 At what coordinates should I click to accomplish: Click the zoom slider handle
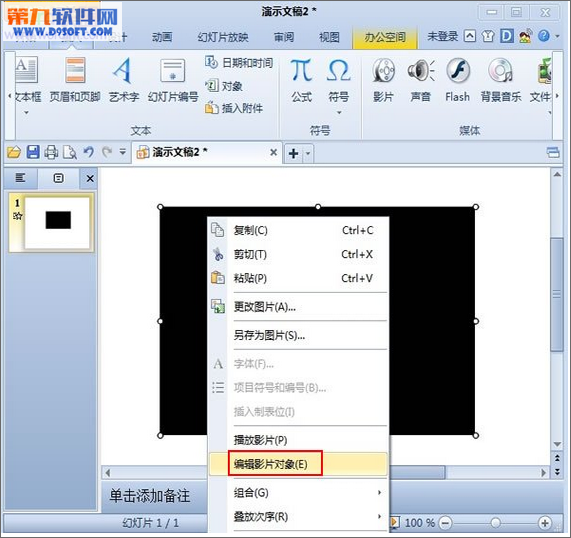coord(495,523)
